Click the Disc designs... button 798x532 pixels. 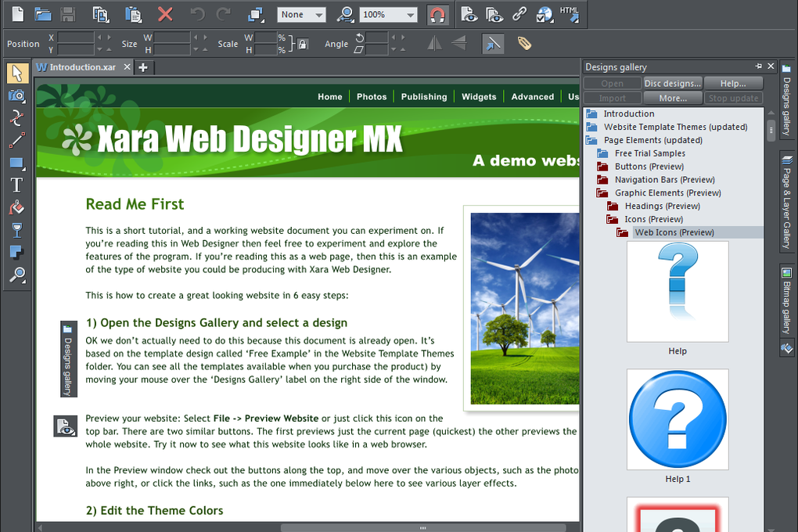(673, 84)
